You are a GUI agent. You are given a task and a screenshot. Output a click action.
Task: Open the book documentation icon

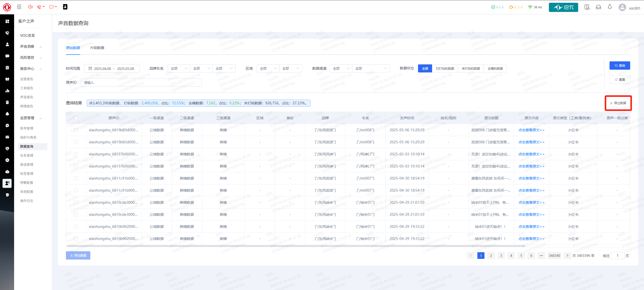tap(587, 7)
